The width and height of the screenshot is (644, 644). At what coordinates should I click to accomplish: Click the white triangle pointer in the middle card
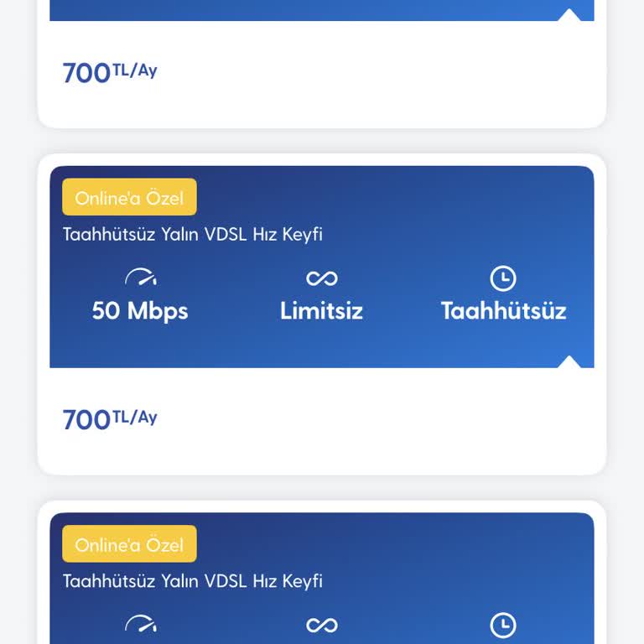pyautogui.click(x=569, y=361)
